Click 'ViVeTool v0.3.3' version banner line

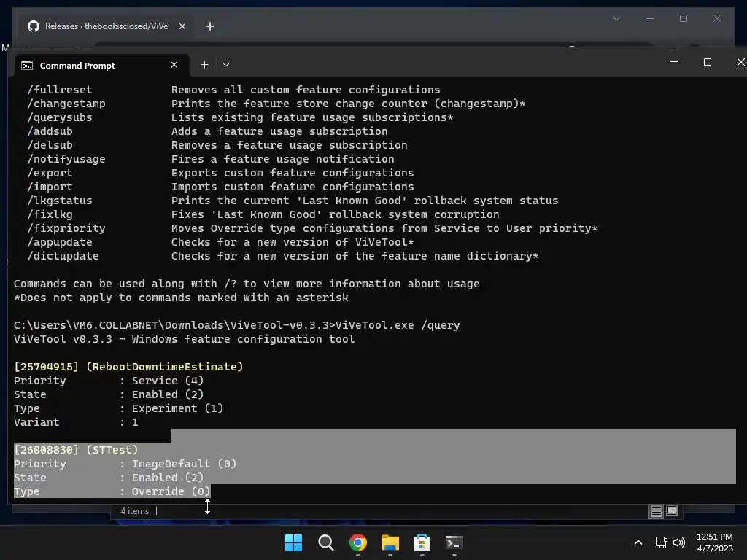[185, 339]
